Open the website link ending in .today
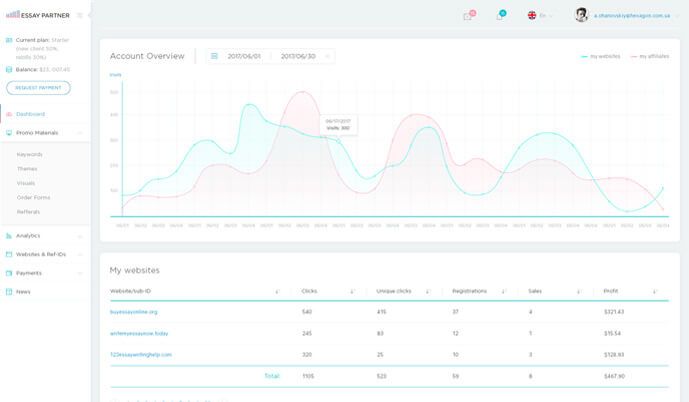Screen dimensions: 689x402 [x=139, y=333]
